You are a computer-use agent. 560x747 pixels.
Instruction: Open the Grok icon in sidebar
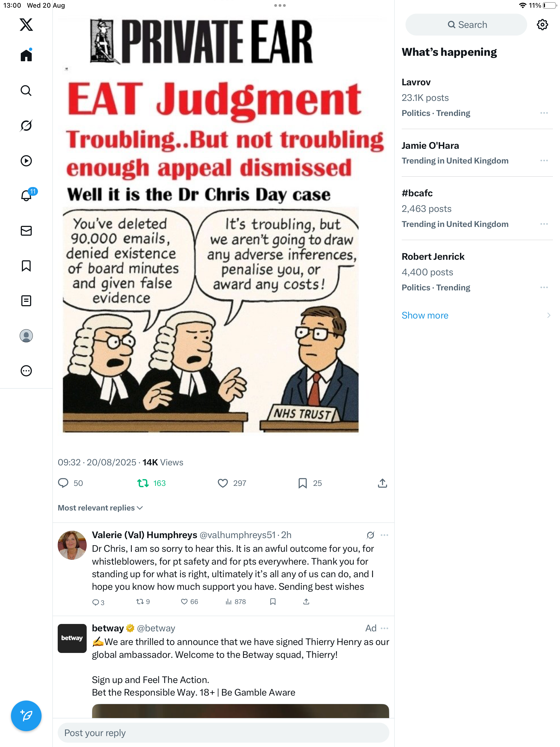click(x=26, y=126)
